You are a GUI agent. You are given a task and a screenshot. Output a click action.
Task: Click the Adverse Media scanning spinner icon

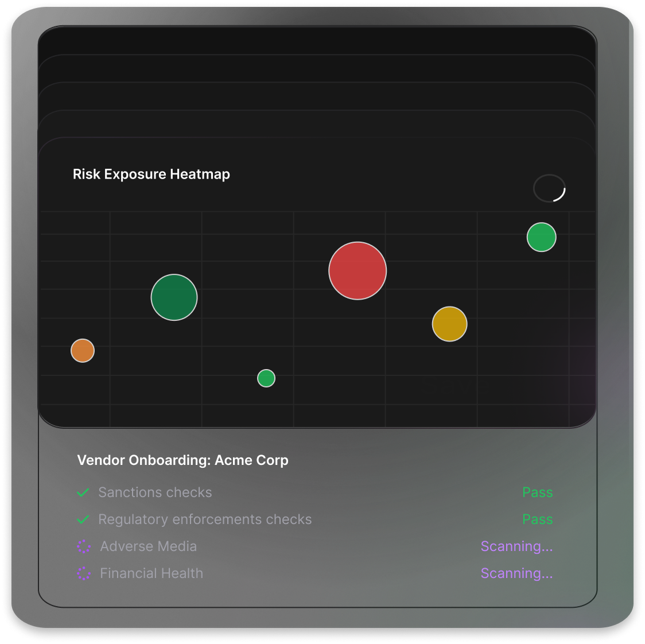click(x=84, y=546)
